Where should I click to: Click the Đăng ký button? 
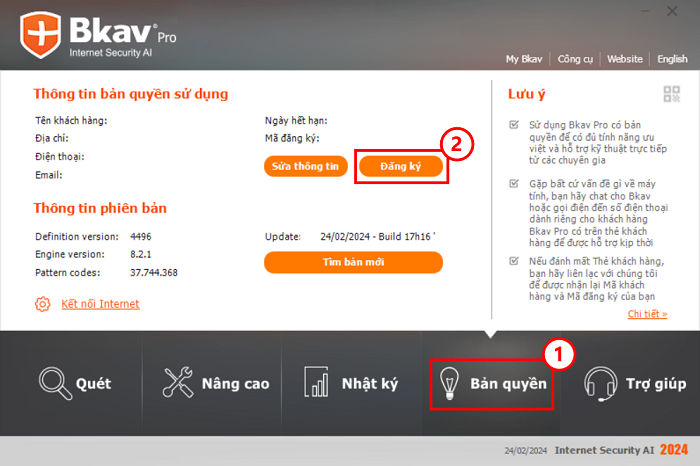(x=401, y=166)
